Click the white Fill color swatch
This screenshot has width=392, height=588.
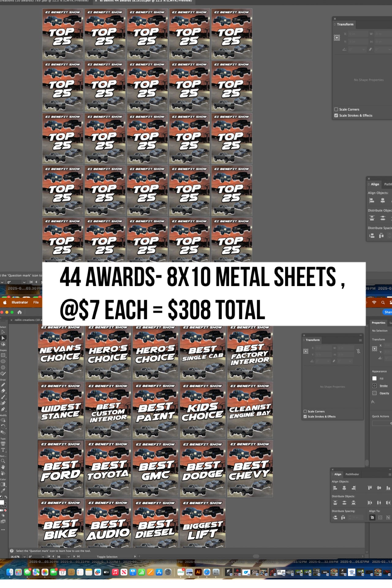click(x=374, y=379)
